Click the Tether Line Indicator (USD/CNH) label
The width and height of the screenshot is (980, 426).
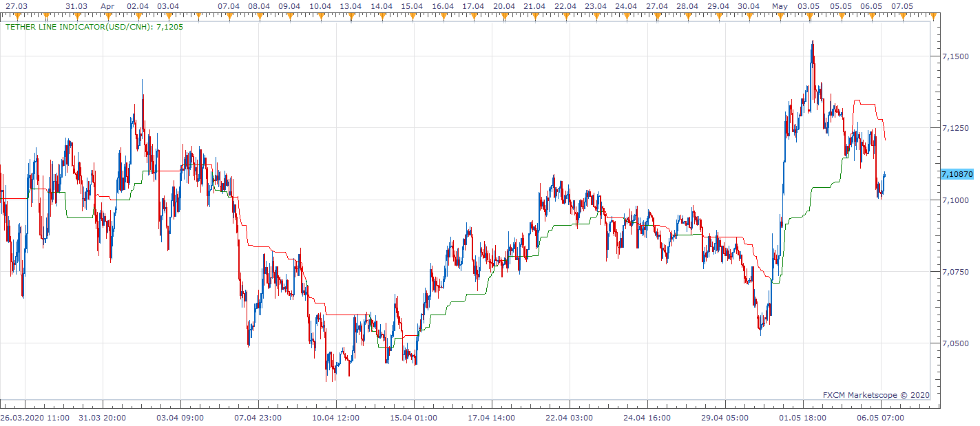tap(94, 28)
